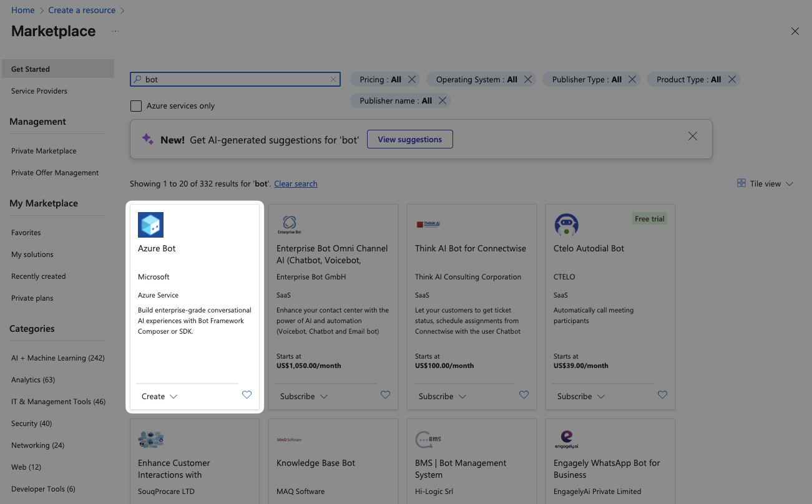
Task: Click the MAQ Software logo
Action: (x=289, y=440)
